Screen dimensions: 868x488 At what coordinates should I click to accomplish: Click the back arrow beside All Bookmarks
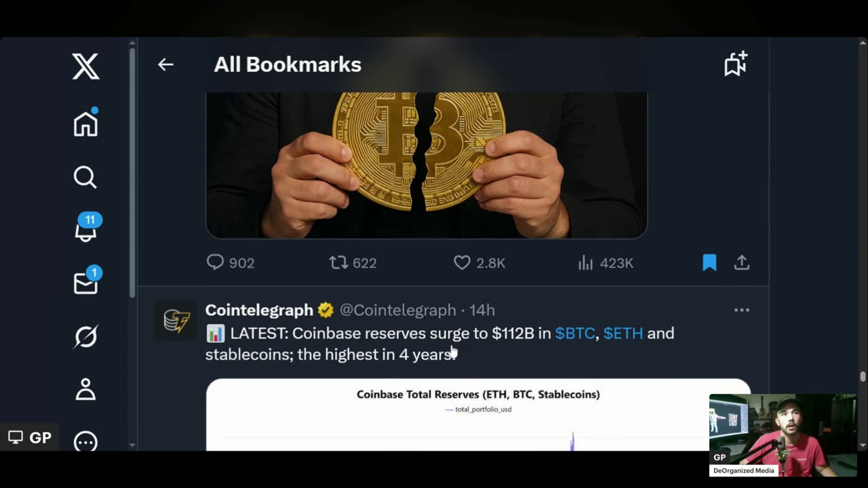click(x=165, y=64)
